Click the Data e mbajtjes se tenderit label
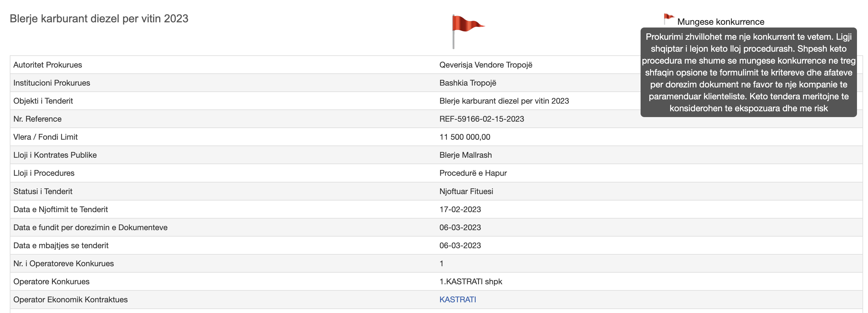This screenshot has width=868, height=313. click(x=61, y=245)
